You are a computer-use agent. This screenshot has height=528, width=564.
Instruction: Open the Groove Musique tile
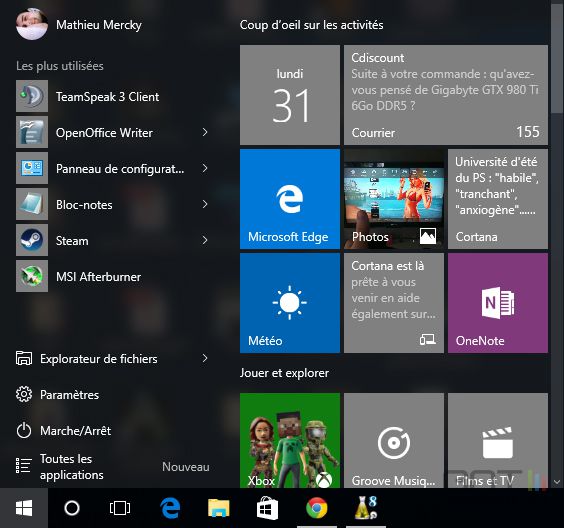click(x=394, y=440)
